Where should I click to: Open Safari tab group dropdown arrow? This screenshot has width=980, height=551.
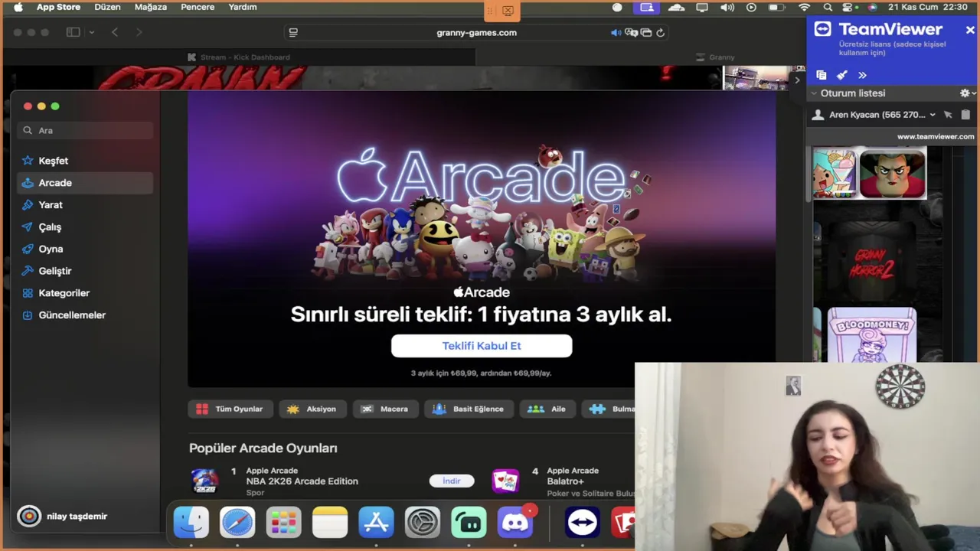point(91,32)
